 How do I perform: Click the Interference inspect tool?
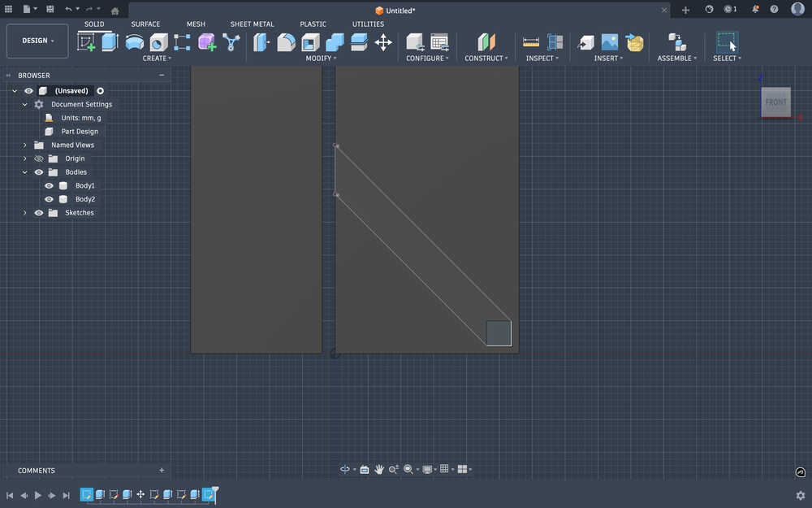point(555,42)
